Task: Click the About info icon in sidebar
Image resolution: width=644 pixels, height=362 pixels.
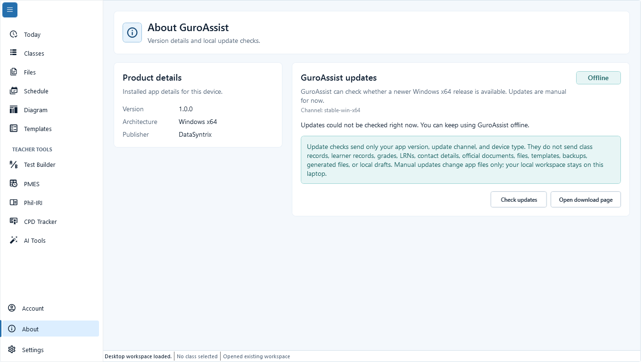Action: point(12,329)
